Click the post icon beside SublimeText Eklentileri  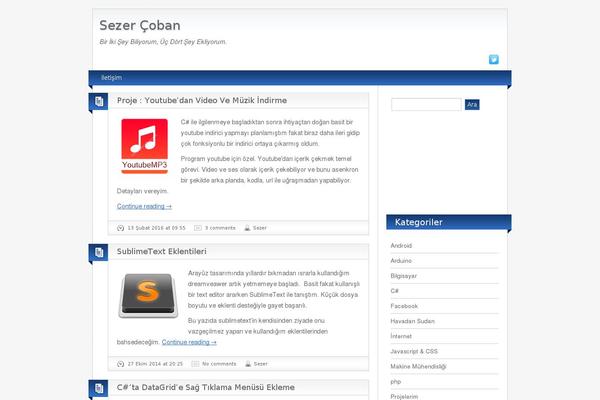point(99,253)
